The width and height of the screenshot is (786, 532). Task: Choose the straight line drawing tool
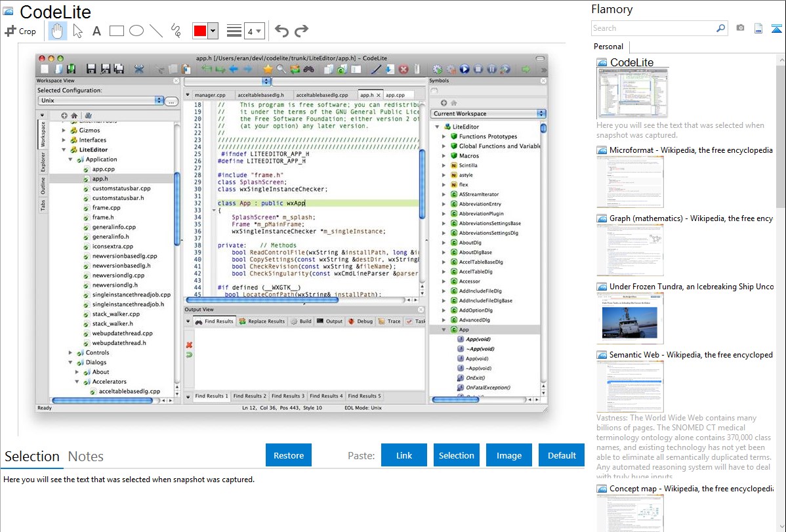point(156,31)
